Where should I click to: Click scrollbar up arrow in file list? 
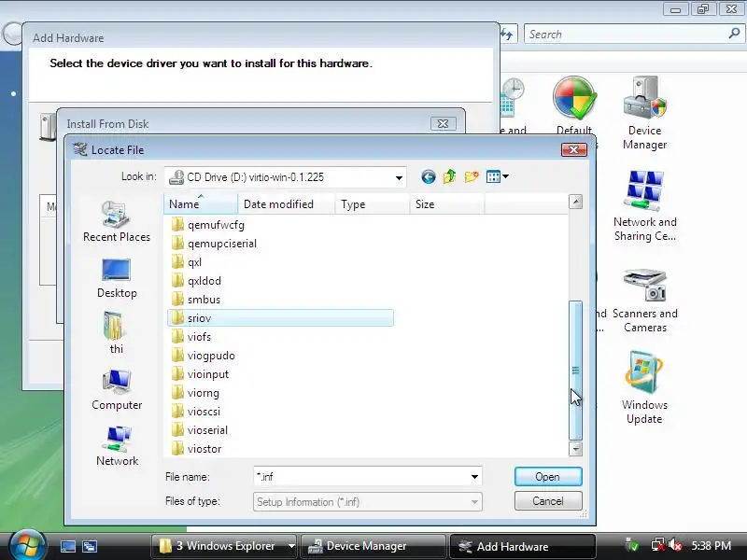click(x=575, y=202)
